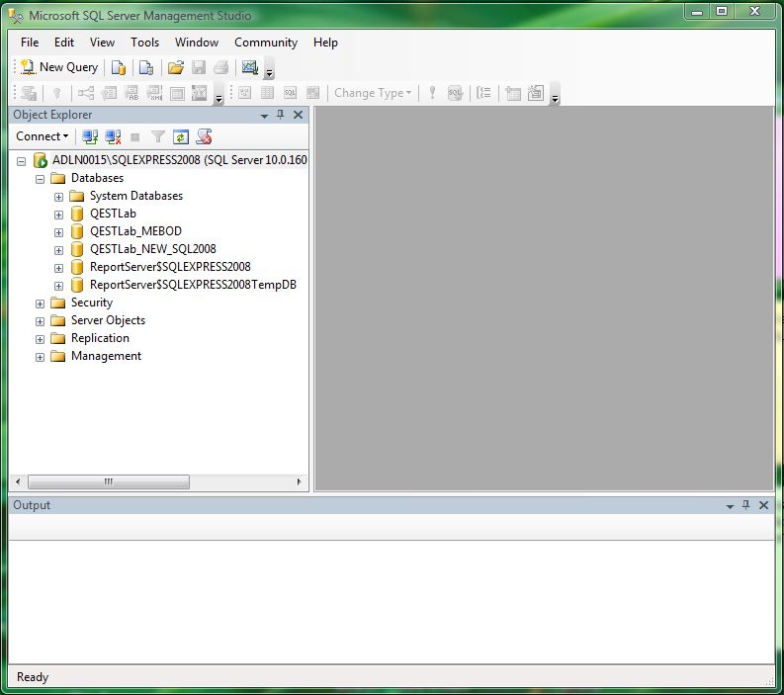784x695 pixels.
Task: Click the New Query toolbar button
Action: point(59,67)
